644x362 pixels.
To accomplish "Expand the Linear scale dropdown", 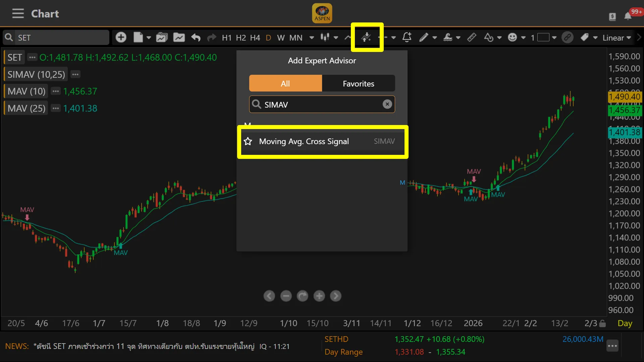I will (x=616, y=38).
